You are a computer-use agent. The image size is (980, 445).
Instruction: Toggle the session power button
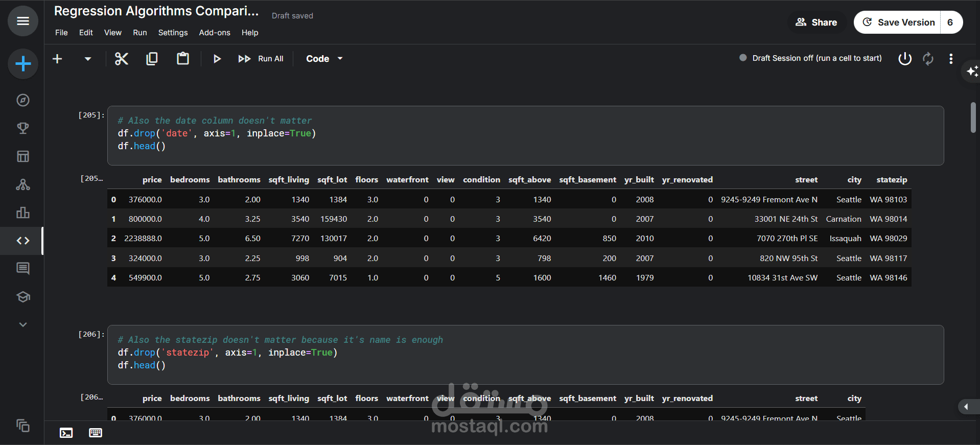904,59
